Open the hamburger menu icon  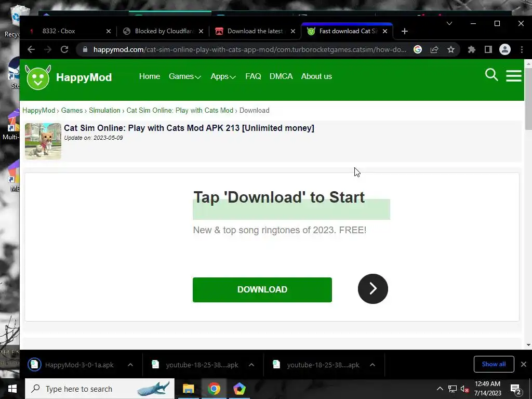tap(514, 76)
